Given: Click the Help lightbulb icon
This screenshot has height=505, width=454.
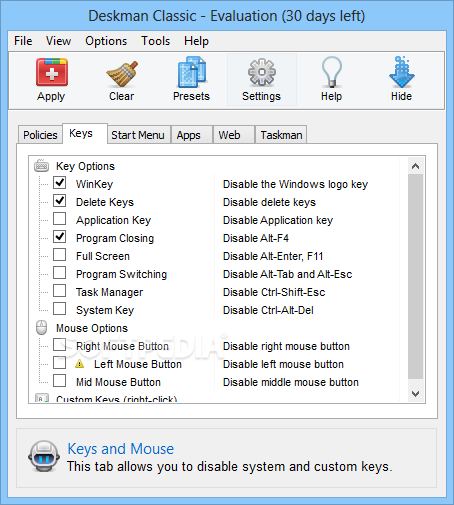Looking at the screenshot, I should pos(332,72).
